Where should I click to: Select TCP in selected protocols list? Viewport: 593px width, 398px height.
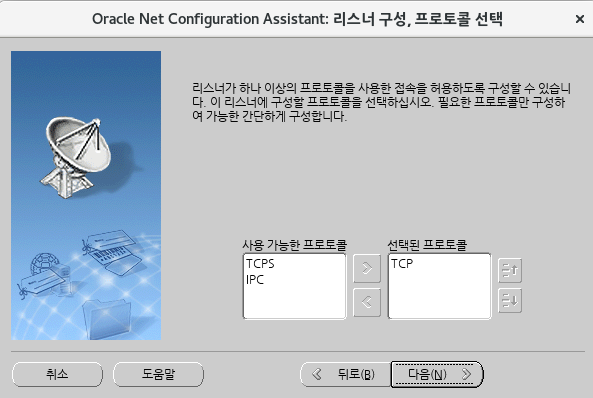[x=402, y=264]
